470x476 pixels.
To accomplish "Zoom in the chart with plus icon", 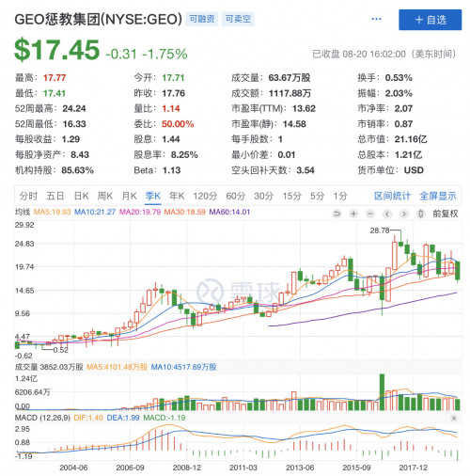I will click(x=353, y=214).
